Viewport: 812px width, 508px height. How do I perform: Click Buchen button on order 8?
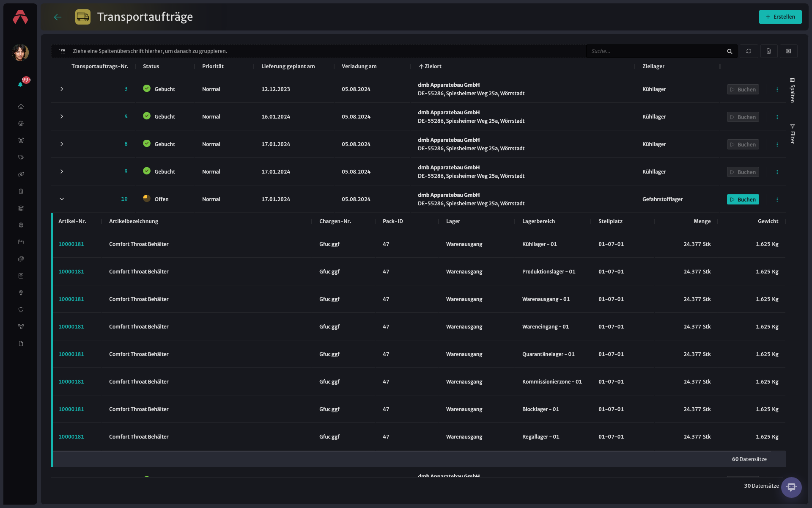coord(743,144)
